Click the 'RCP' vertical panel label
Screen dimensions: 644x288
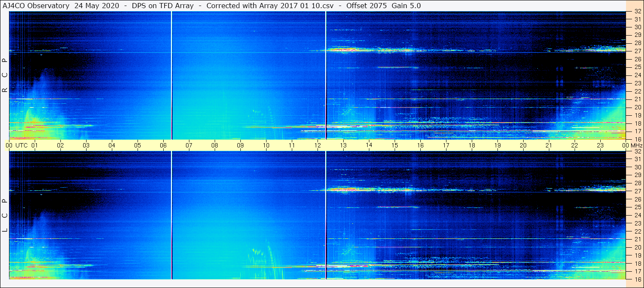coord(5,75)
